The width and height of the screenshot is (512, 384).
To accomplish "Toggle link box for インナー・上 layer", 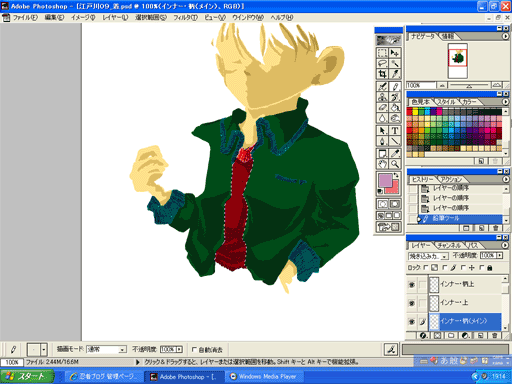I will [x=422, y=303].
